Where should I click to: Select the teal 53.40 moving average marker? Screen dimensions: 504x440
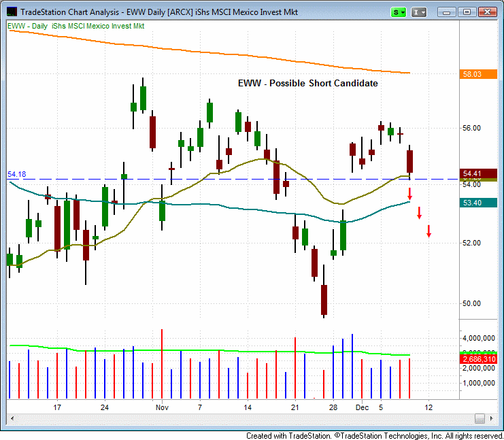pyautogui.click(x=472, y=203)
